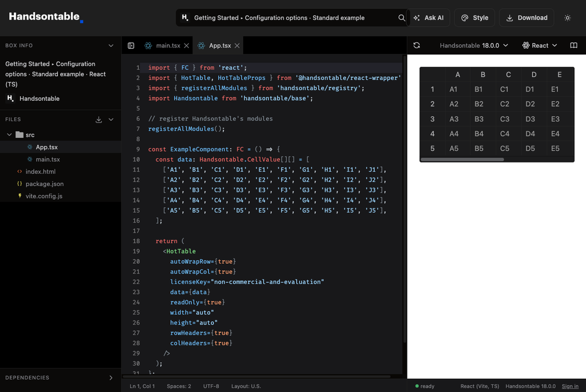
Task: Click the table horizontal scrollbar
Action: point(462,160)
